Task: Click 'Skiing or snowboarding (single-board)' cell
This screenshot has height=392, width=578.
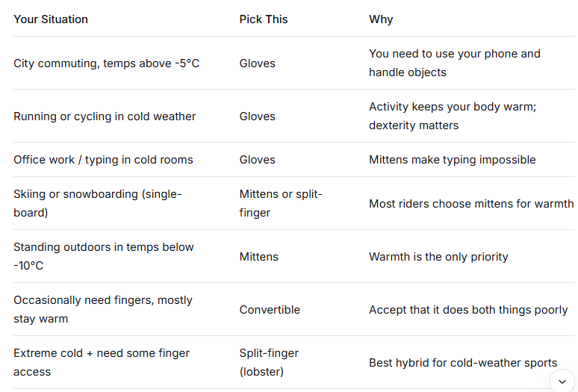Action: (x=98, y=203)
